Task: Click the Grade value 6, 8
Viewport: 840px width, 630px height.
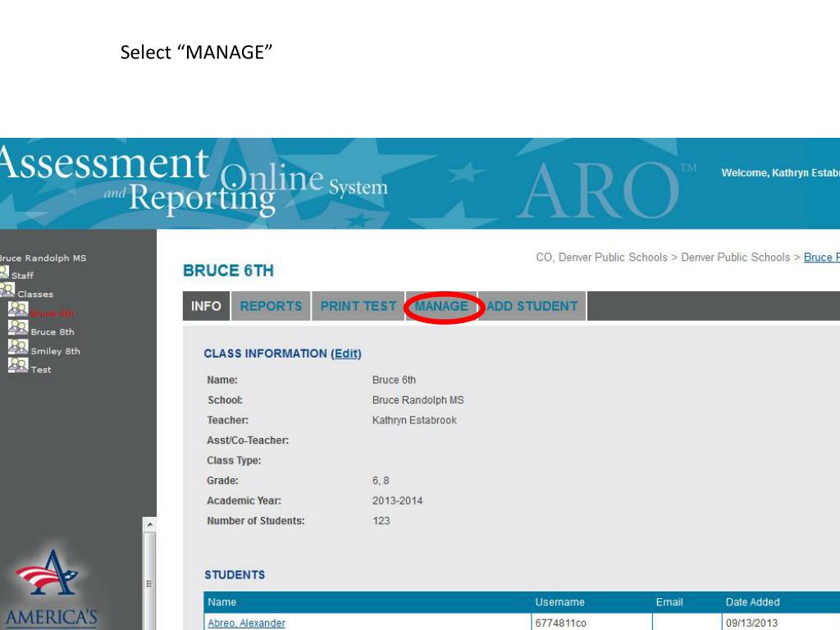Action: [381, 481]
